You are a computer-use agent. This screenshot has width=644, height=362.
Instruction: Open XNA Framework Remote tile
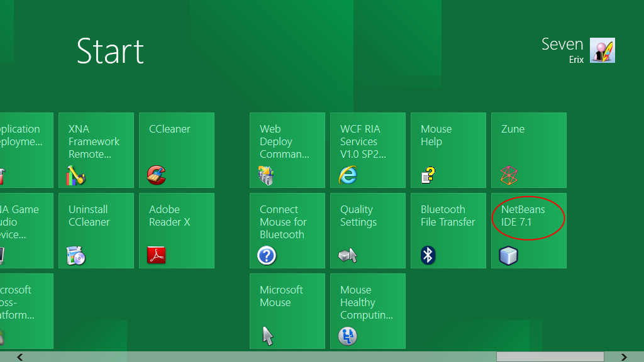pos(96,150)
